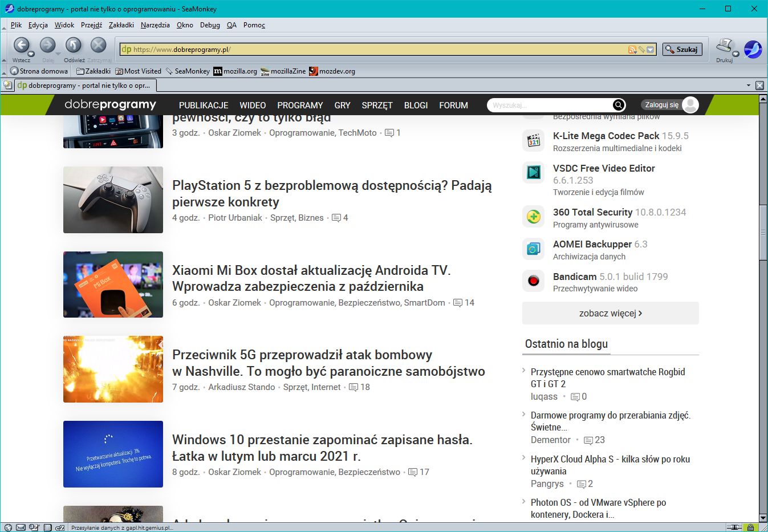Click the SeaMonkey throbber logo
Viewport: 768px width, 532px height.
click(x=753, y=49)
